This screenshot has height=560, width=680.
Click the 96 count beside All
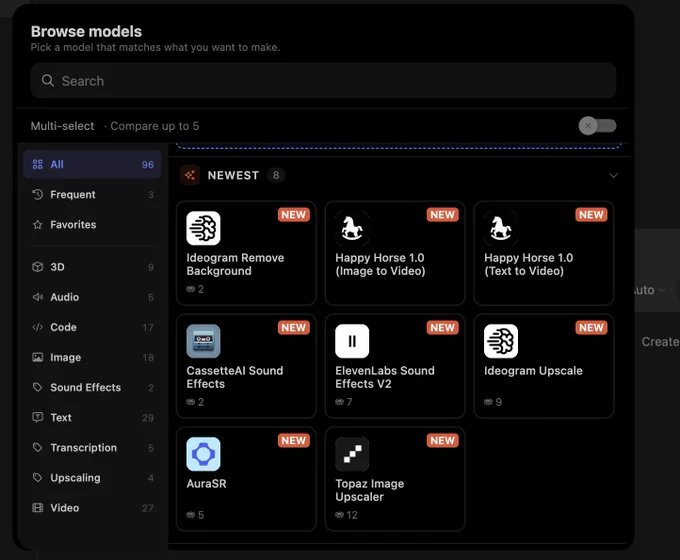147,165
